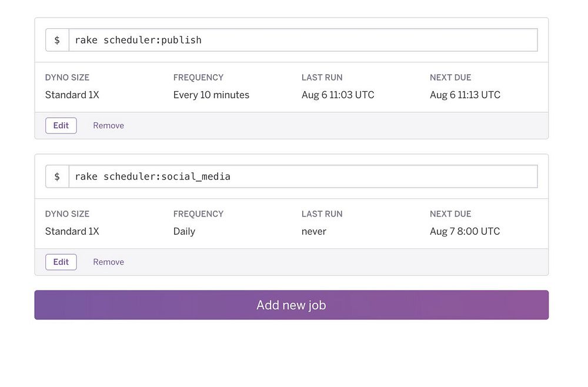Click next due time Aug 6 11:13 UTC

tap(465, 95)
